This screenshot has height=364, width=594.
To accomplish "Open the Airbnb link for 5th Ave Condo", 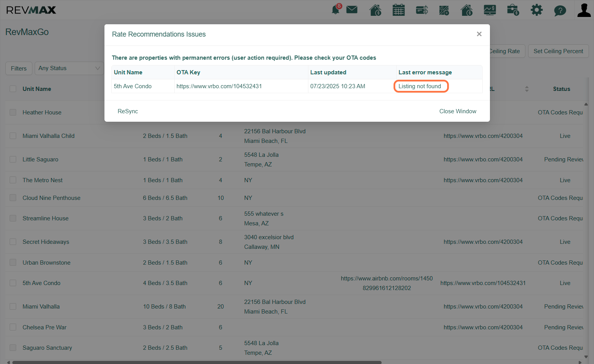I will click(x=387, y=283).
